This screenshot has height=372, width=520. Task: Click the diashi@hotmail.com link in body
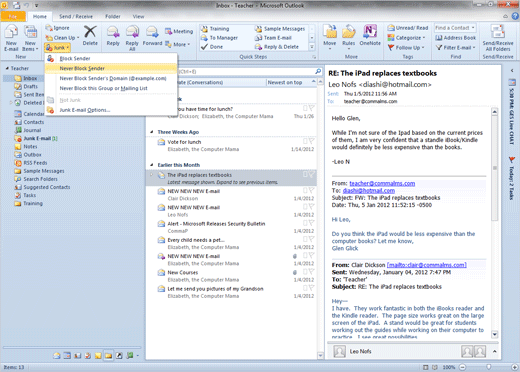pos(369,191)
